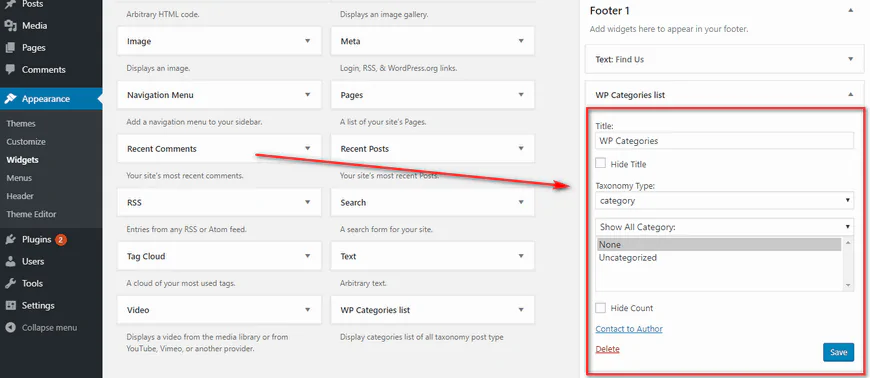This screenshot has height=378, width=870.
Task: Open the Menus submenu item
Action: click(x=19, y=178)
